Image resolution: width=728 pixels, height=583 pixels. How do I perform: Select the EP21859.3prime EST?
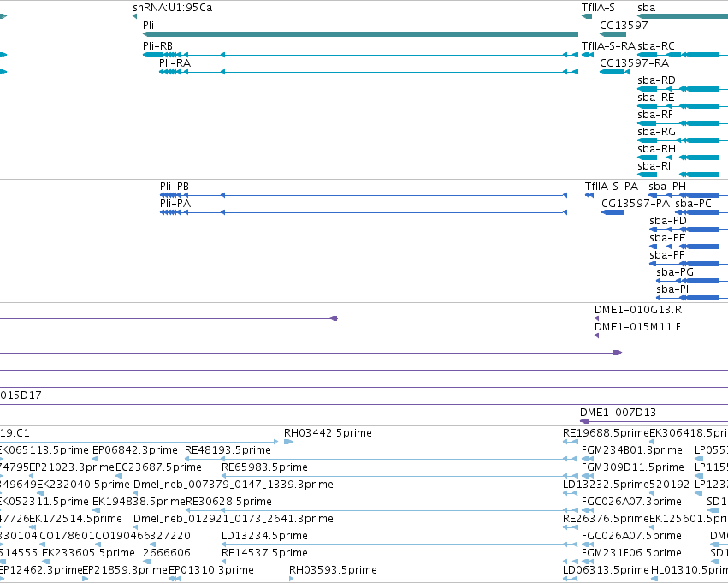click(x=85, y=579)
